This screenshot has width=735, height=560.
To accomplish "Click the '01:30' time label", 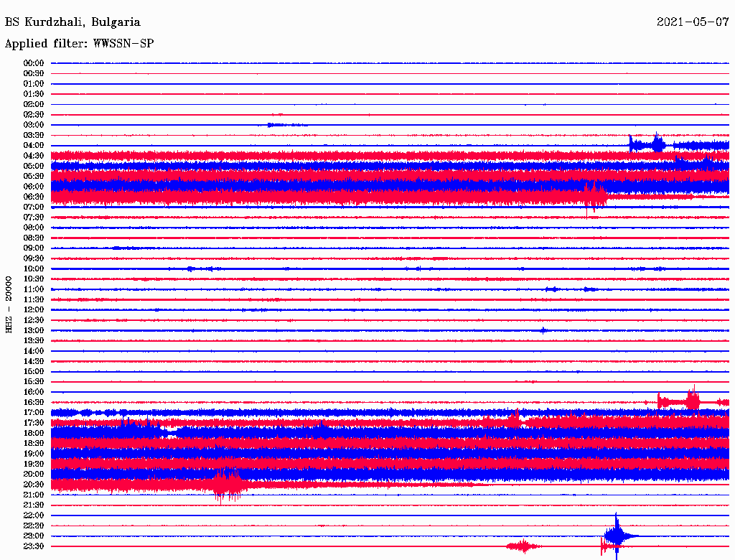I will [x=34, y=94].
